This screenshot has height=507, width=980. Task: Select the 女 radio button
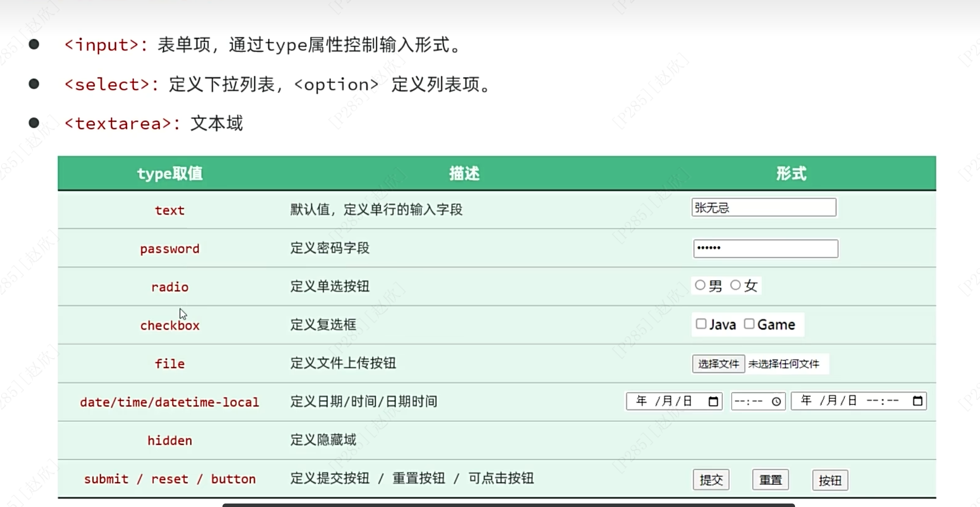pos(735,285)
